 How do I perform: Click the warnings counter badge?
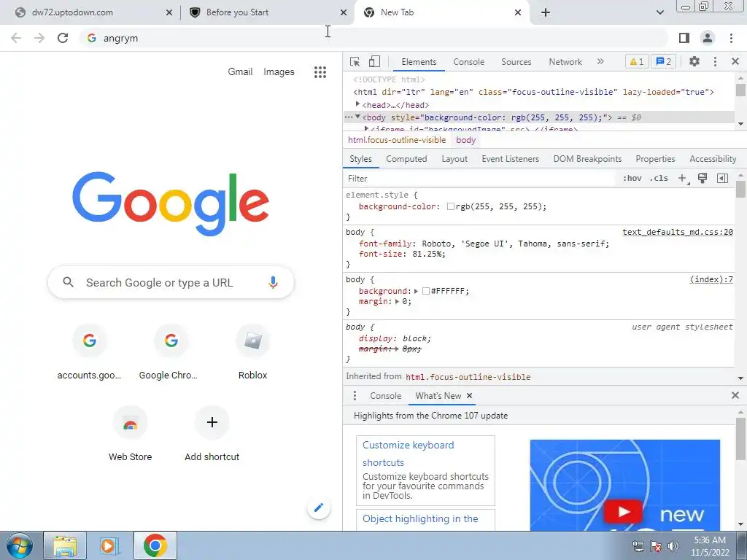click(x=636, y=61)
